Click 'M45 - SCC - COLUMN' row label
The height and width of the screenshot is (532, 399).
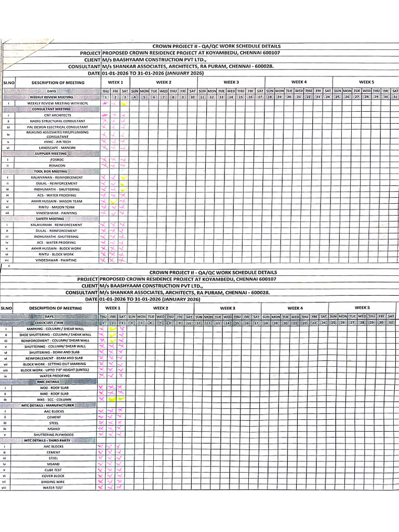tap(54, 400)
